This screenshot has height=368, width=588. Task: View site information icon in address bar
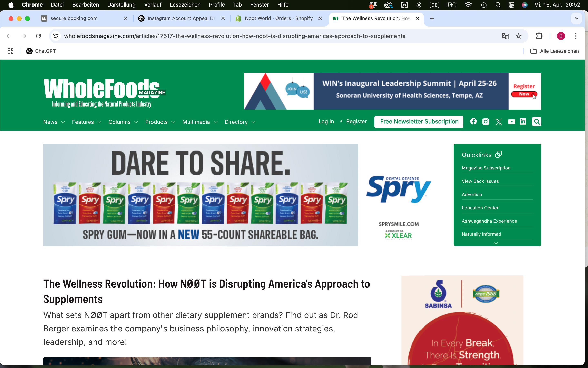pyautogui.click(x=56, y=36)
